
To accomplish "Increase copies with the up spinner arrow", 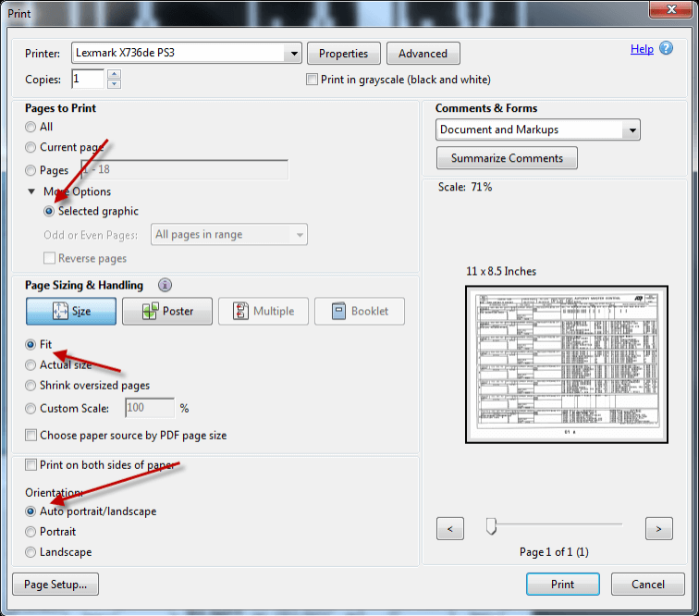I will pos(114,74).
